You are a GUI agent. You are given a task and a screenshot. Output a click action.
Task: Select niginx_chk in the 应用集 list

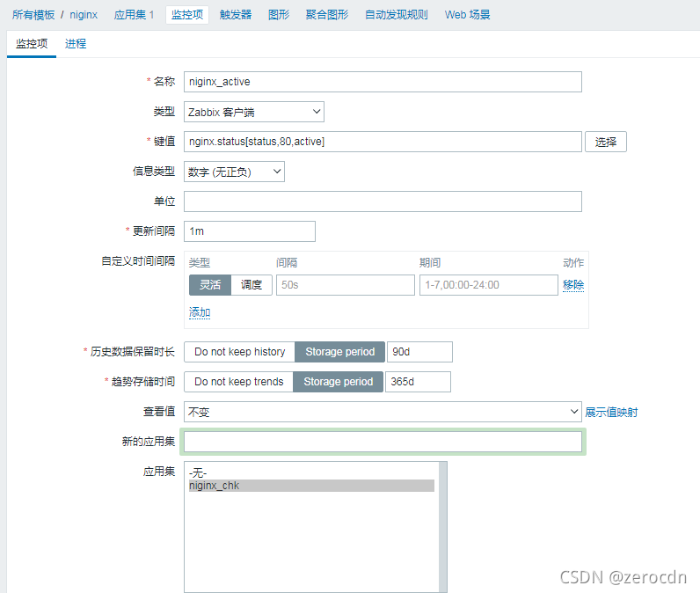(x=311, y=486)
